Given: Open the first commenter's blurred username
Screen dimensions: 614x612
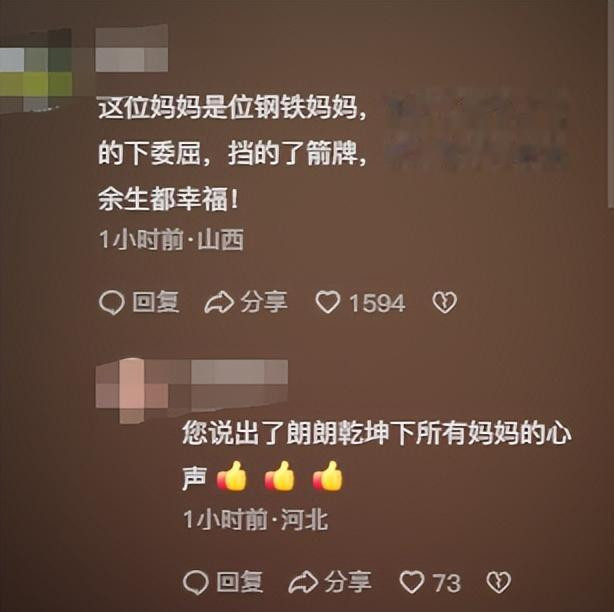Looking at the screenshot, I should tap(132, 48).
